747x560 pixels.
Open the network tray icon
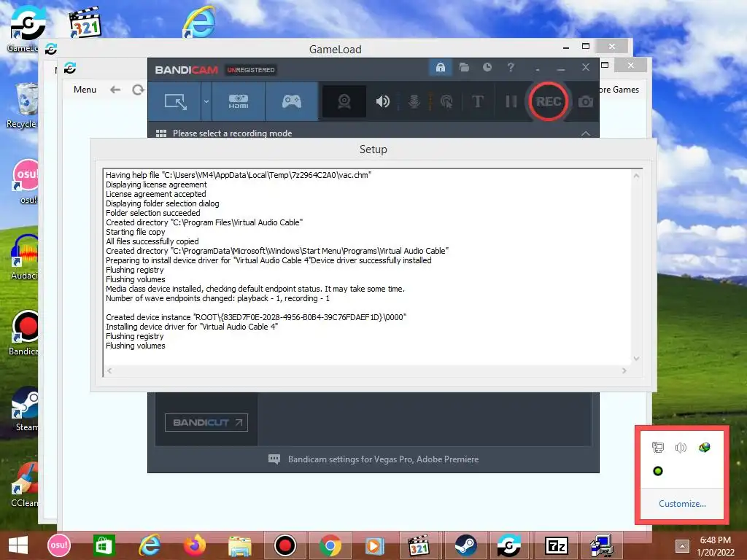657,447
